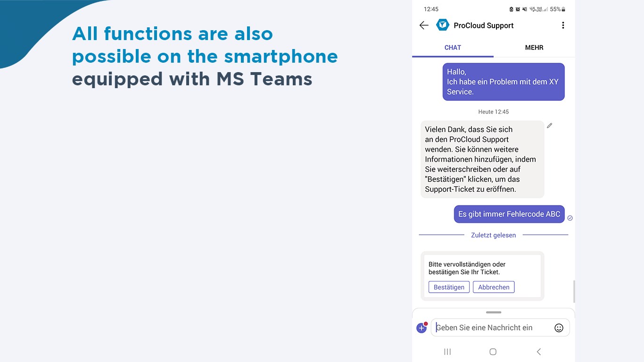Tap the back arrow in chat header
The height and width of the screenshot is (362, 644).
coord(424,25)
